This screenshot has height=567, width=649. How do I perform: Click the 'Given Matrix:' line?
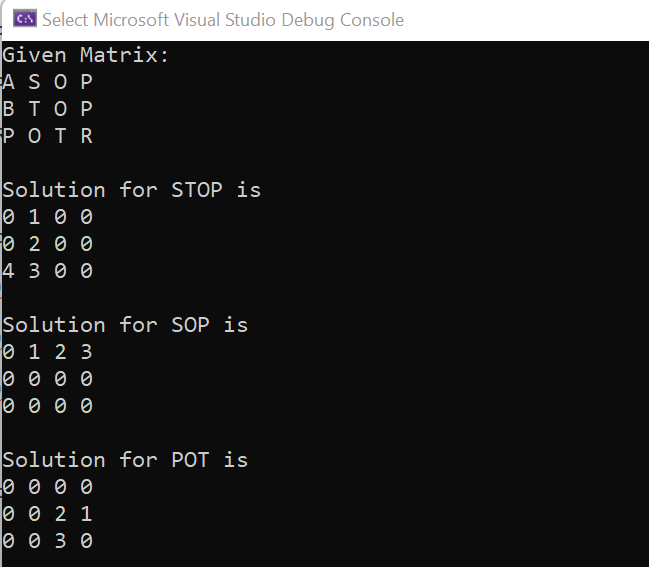point(86,55)
